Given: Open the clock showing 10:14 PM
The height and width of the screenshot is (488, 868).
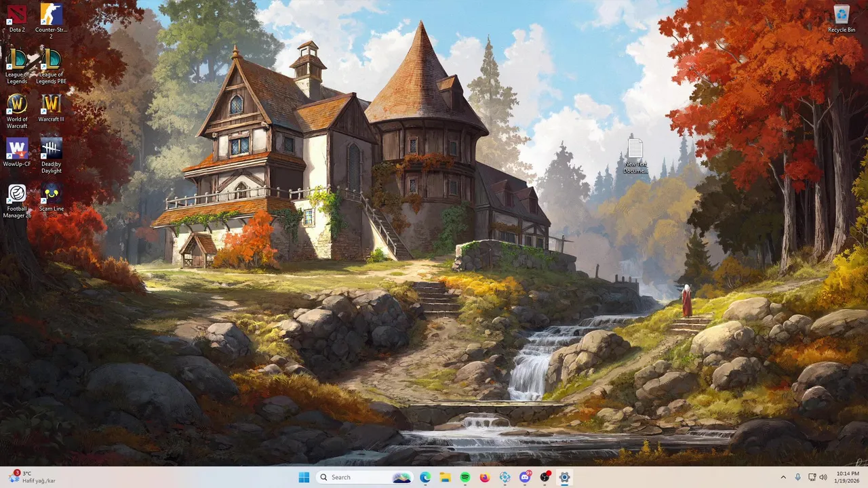Looking at the screenshot, I should tap(847, 477).
